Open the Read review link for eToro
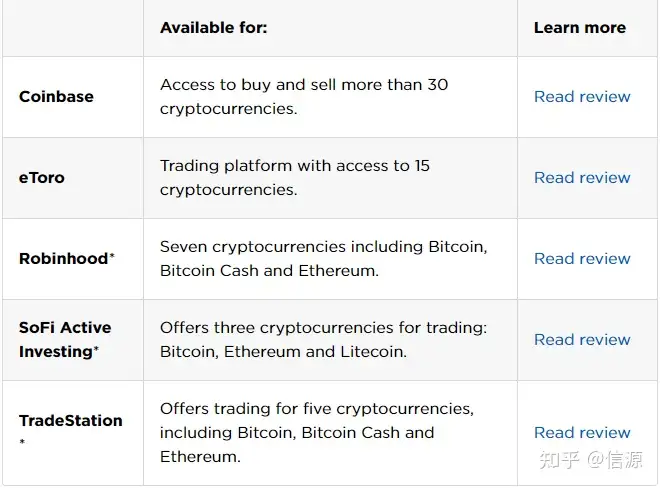The height and width of the screenshot is (488, 660). [582, 178]
